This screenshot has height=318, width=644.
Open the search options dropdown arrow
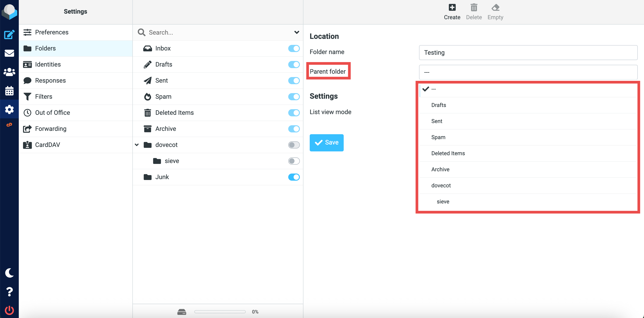pyautogui.click(x=297, y=32)
